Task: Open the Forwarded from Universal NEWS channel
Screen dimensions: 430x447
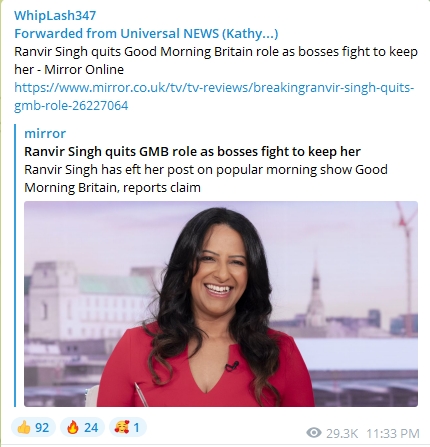Action: click(146, 33)
